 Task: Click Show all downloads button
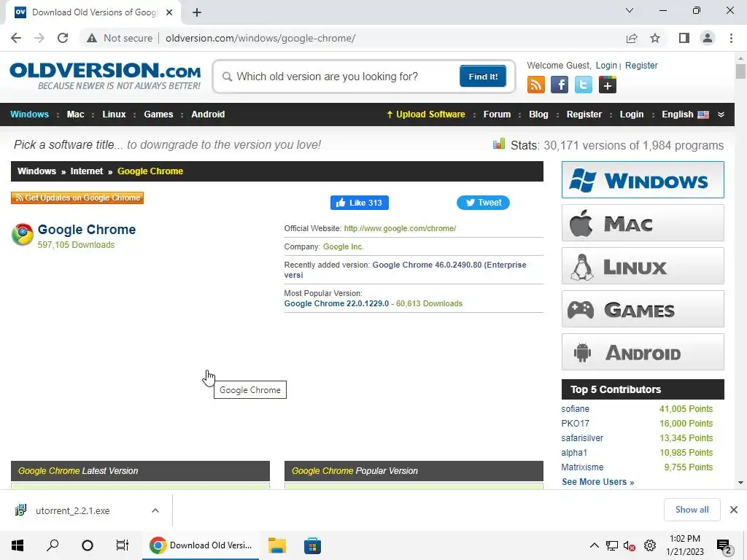(692, 510)
